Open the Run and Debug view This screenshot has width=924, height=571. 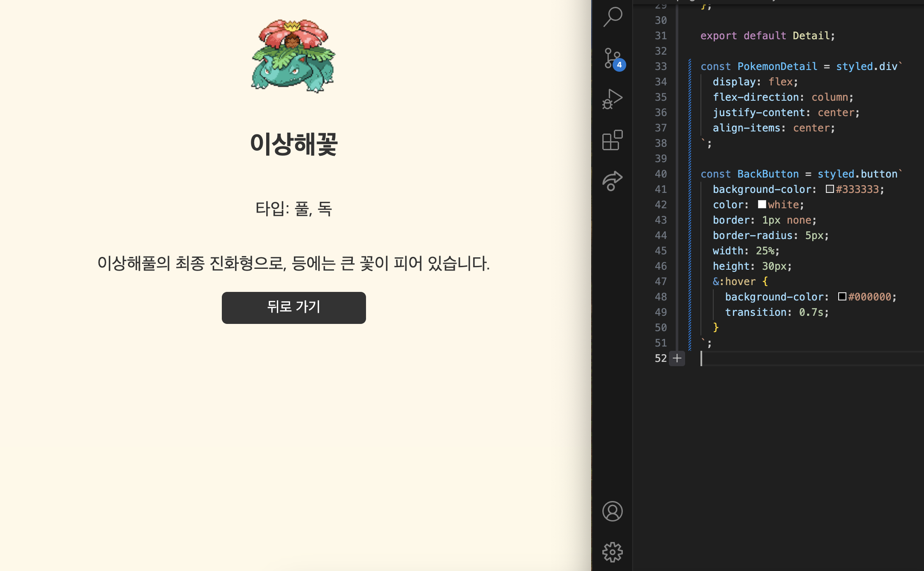pyautogui.click(x=613, y=99)
